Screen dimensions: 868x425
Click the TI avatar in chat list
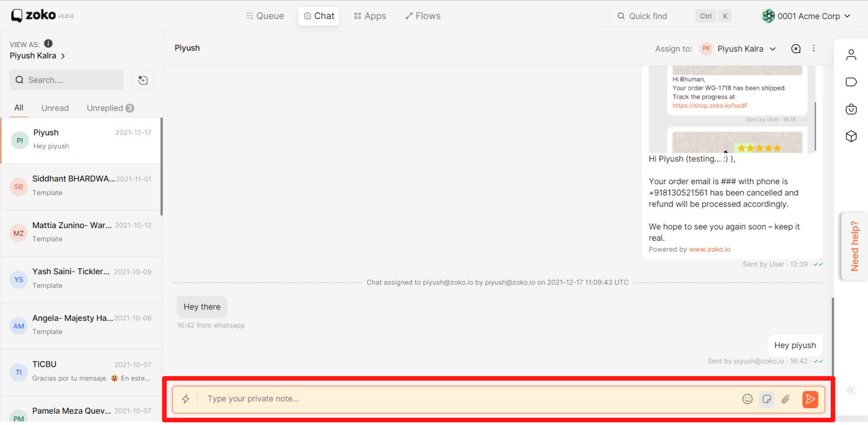(19, 372)
